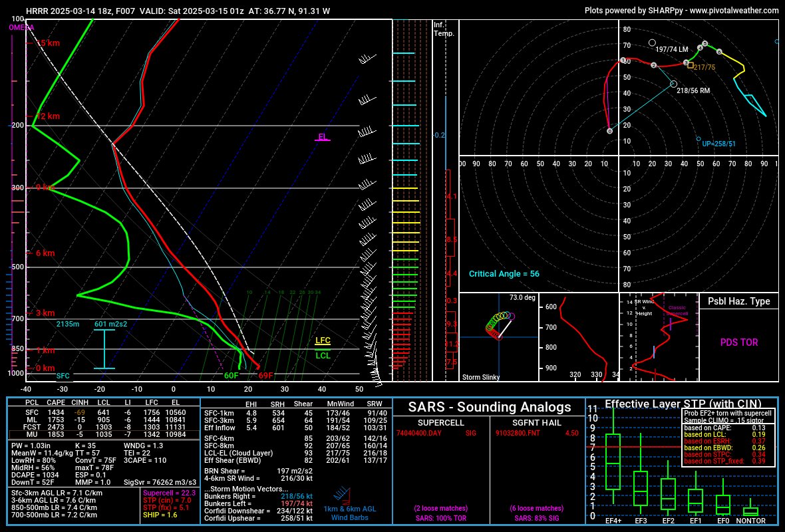785x532 pixels.
Task: Click the blue Corfidi upshear circle marker
Action: point(699,139)
